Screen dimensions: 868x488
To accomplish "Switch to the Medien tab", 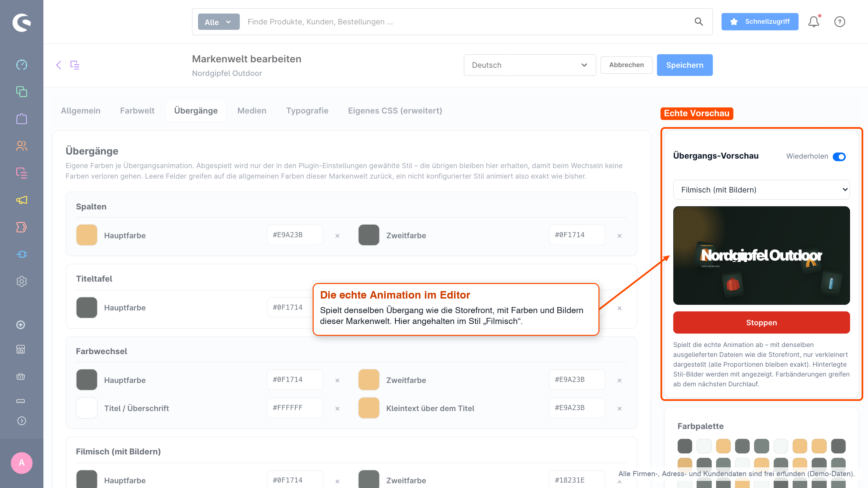I will [252, 111].
